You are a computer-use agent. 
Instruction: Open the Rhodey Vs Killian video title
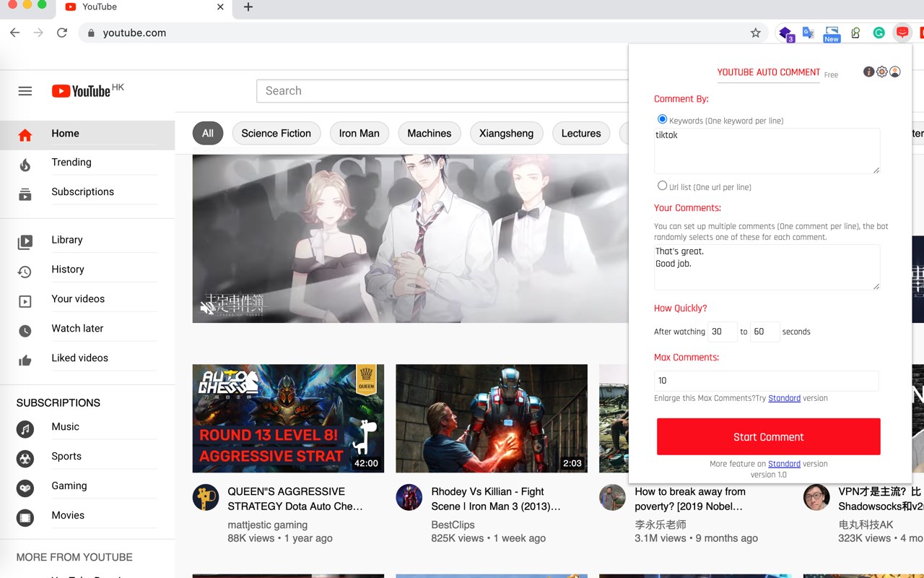coord(496,499)
